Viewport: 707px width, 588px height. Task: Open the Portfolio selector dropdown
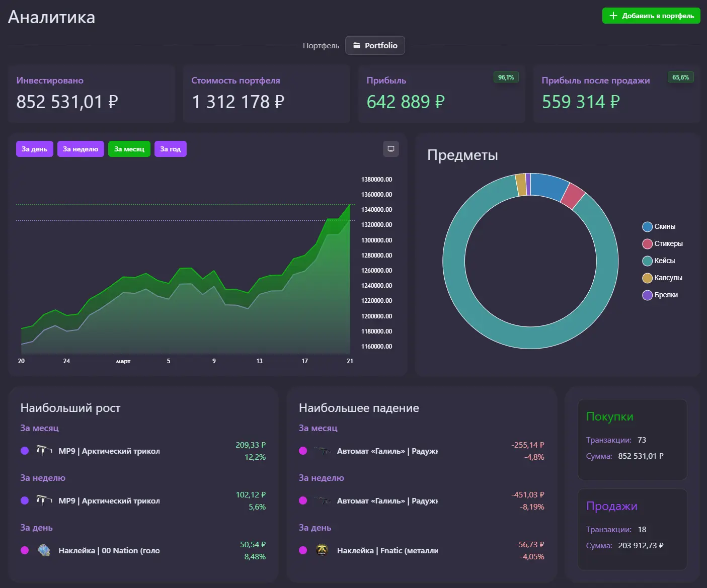point(375,45)
